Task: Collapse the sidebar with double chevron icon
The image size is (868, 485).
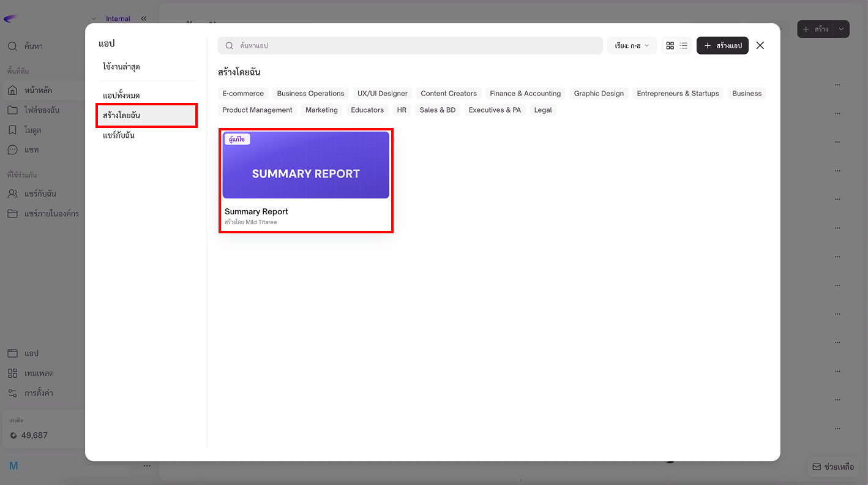Action: pos(144,19)
